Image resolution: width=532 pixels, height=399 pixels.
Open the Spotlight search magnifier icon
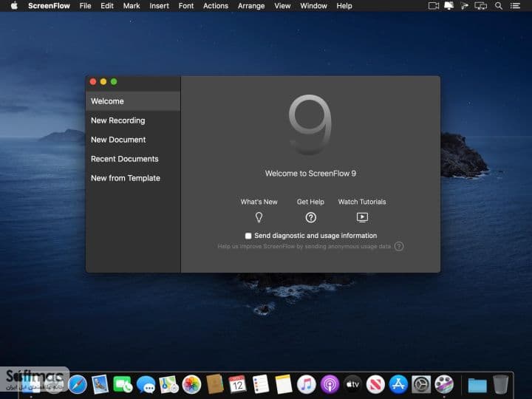tap(499, 6)
